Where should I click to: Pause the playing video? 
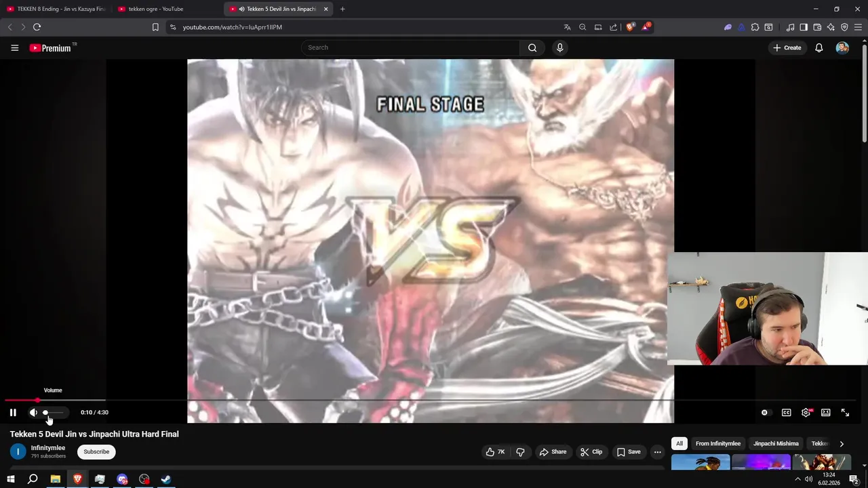pos(13,412)
